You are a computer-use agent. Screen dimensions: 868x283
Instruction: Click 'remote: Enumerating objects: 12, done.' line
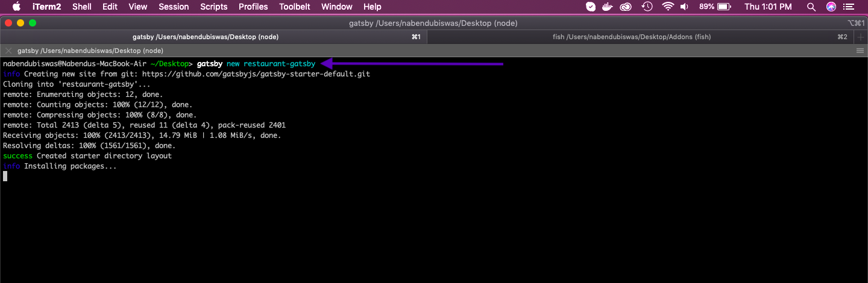pyautogui.click(x=83, y=95)
